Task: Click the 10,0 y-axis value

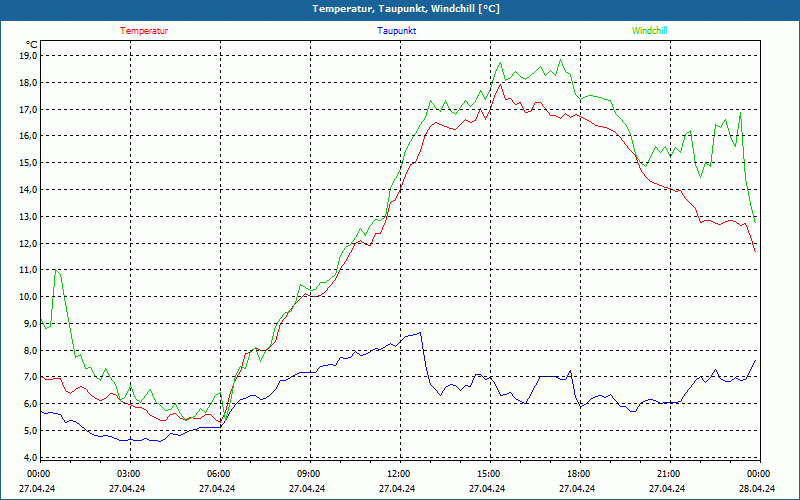Action: (x=29, y=296)
